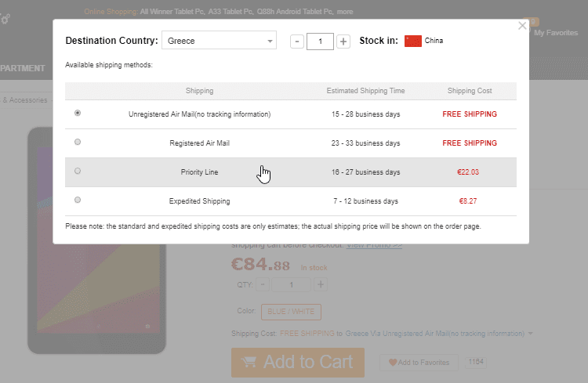This screenshot has height=383, width=588.
Task: Open the Destination Country dropdown
Action: pyautogui.click(x=219, y=41)
